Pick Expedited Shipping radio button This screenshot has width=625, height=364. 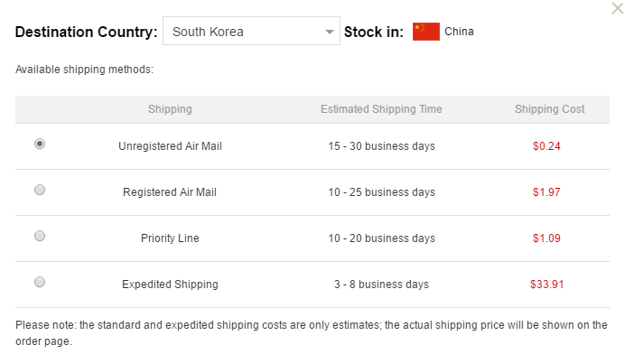click(40, 283)
